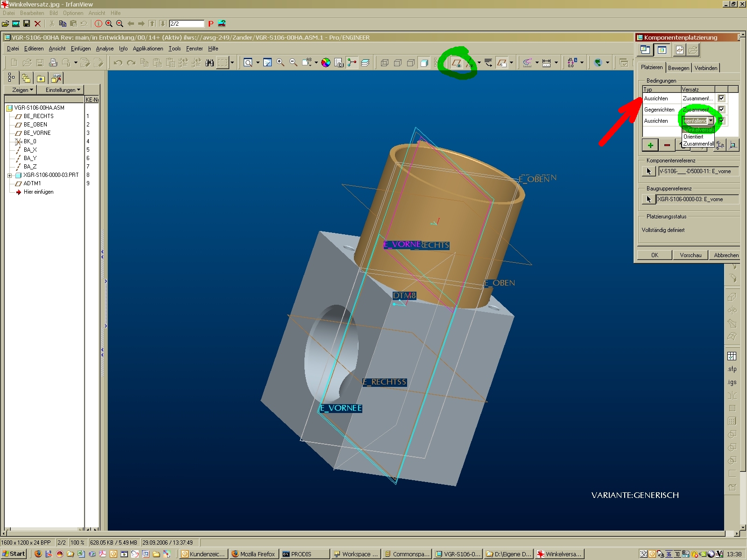Click the print icon in Pro/ENGINEER toolbar
Screen dimensions: 747x560
(53, 63)
